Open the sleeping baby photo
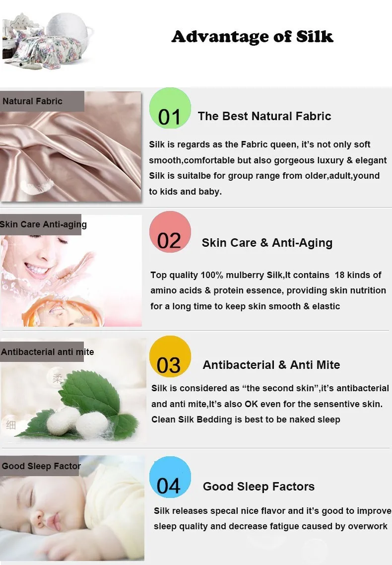392x565 pixels. pos(72,508)
